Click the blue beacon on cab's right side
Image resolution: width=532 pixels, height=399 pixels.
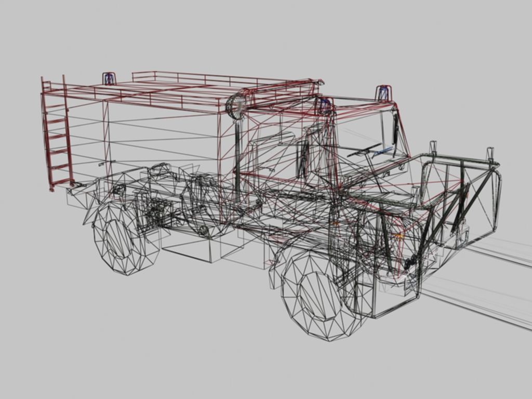(383, 94)
